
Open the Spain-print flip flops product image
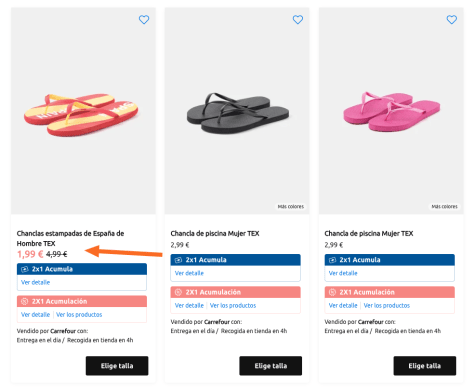point(83,111)
